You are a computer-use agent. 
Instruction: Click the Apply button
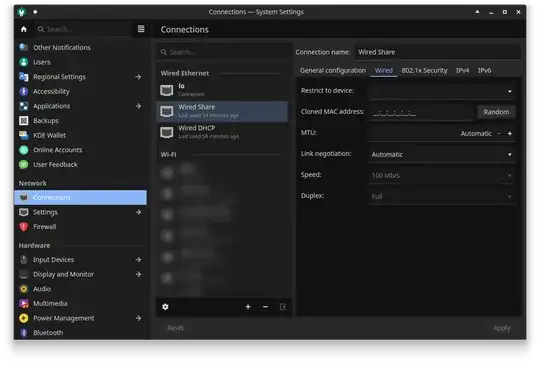(x=502, y=328)
